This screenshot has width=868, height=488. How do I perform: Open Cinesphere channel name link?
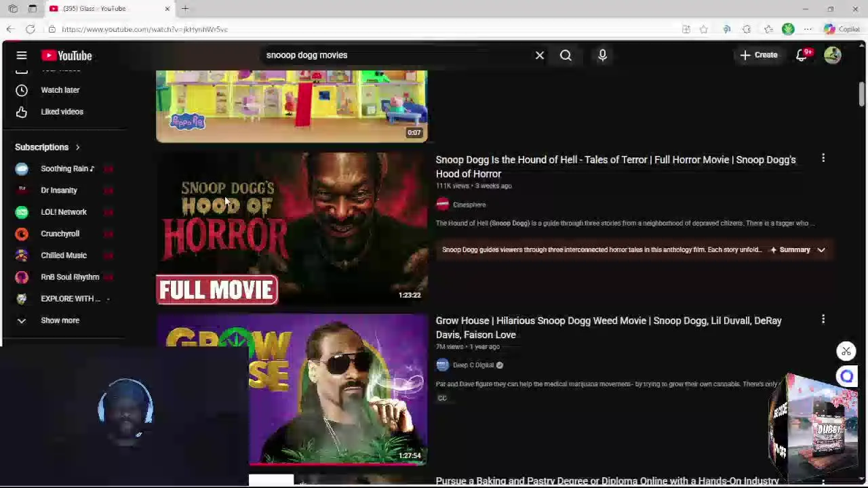coord(469,205)
